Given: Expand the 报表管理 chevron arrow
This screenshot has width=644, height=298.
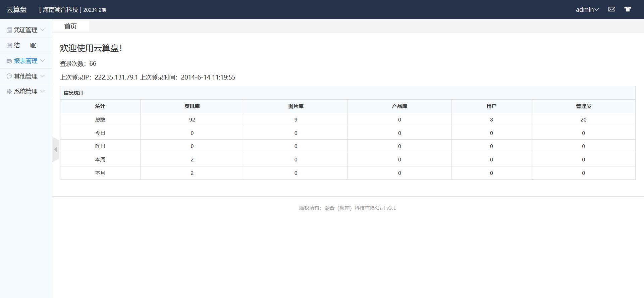Looking at the screenshot, I should tap(43, 61).
